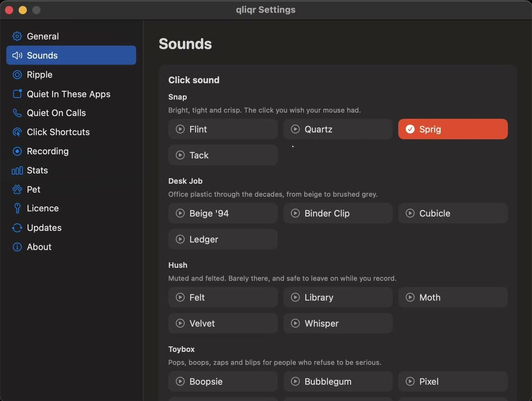The width and height of the screenshot is (532, 401).
Task: Preview the Flint sound play icon
Action: pos(180,129)
